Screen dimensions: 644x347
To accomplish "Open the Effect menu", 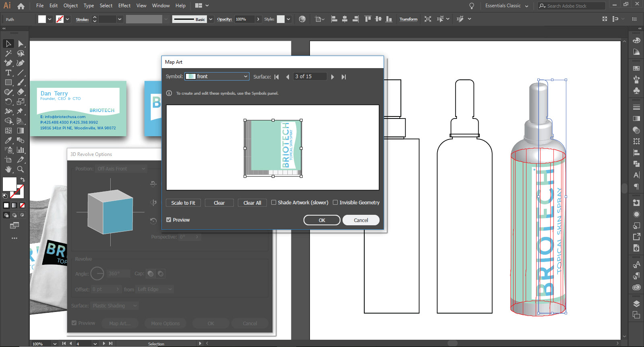I will tap(124, 6).
